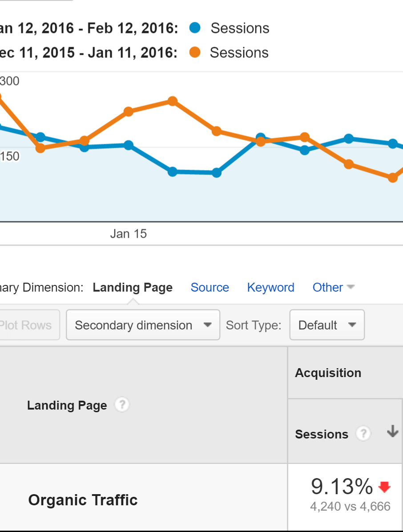Click the Landing Page column header
This screenshot has width=403, height=532.
pos(67,405)
